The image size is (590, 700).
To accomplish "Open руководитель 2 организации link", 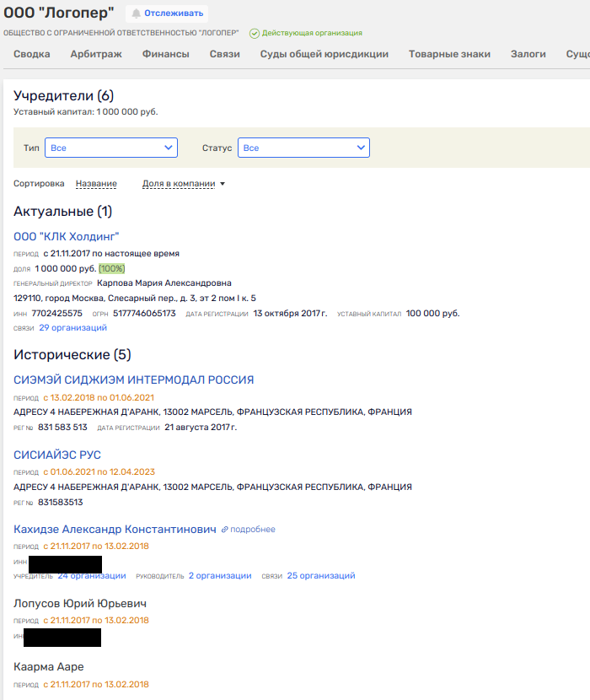I will coord(220,576).
